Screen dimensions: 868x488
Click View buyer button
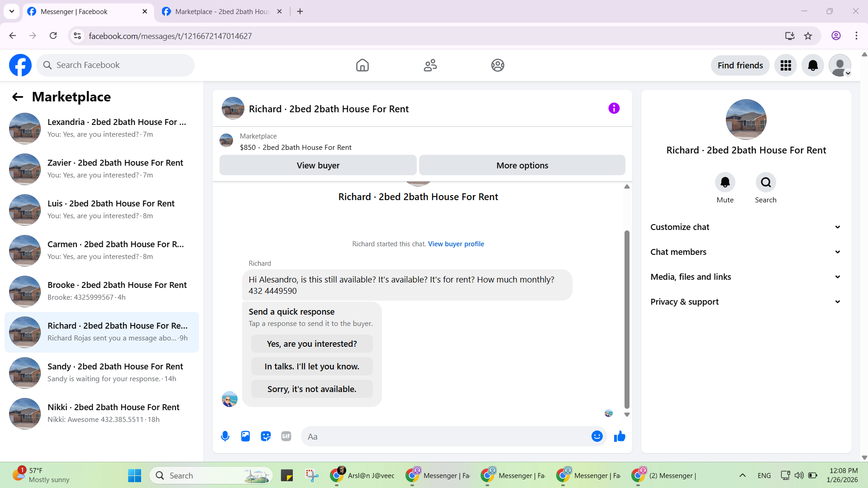(318, 165)
